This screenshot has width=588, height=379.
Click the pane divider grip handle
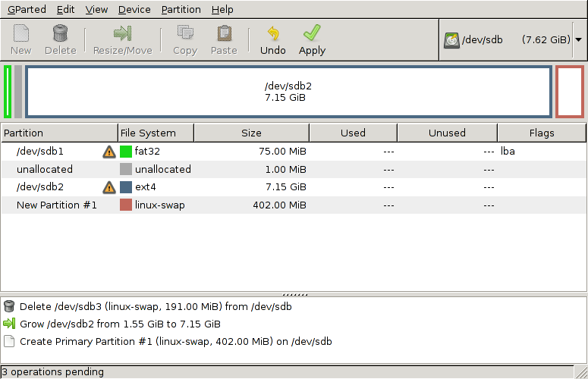click(294, 295)
